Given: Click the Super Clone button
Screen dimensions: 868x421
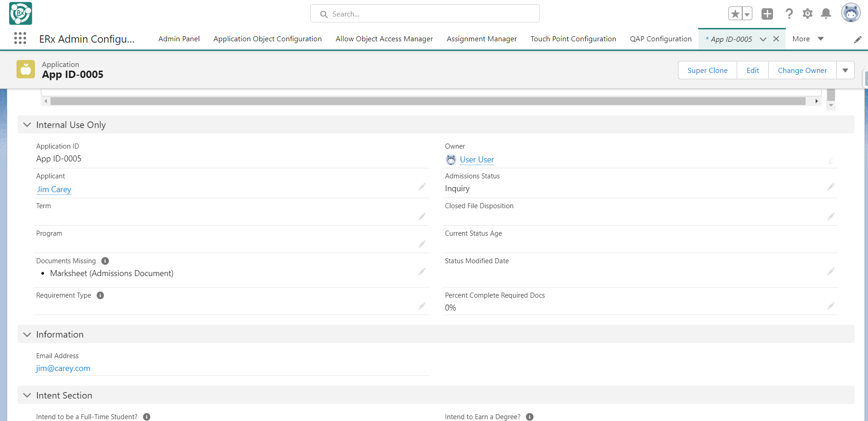Looking at the screenshot, I should (707, 70).
